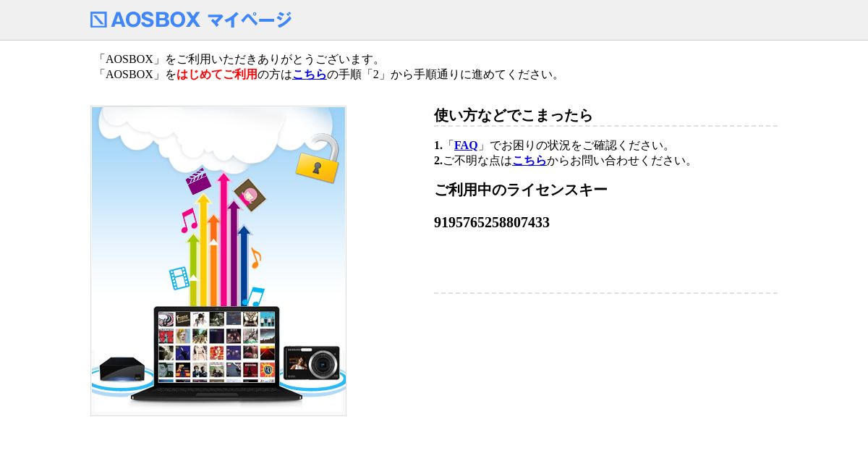Click the red はじめてご利用 text
The width and height of the screenshot is (868, 456).
tap(217, 75)
